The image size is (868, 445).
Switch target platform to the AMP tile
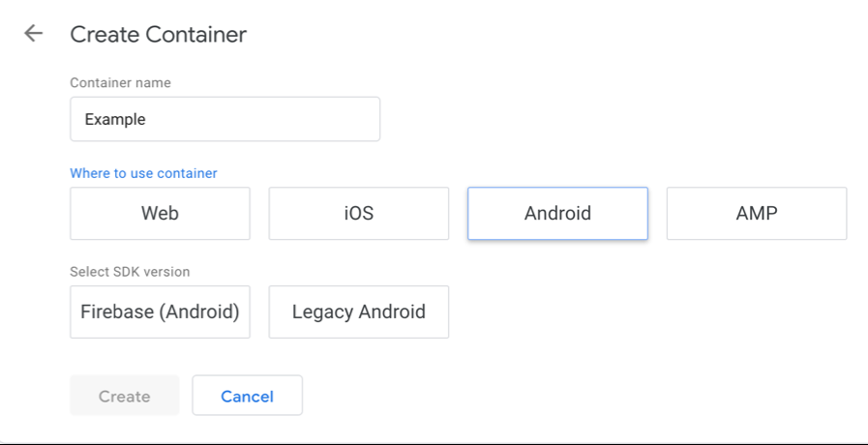756,214
